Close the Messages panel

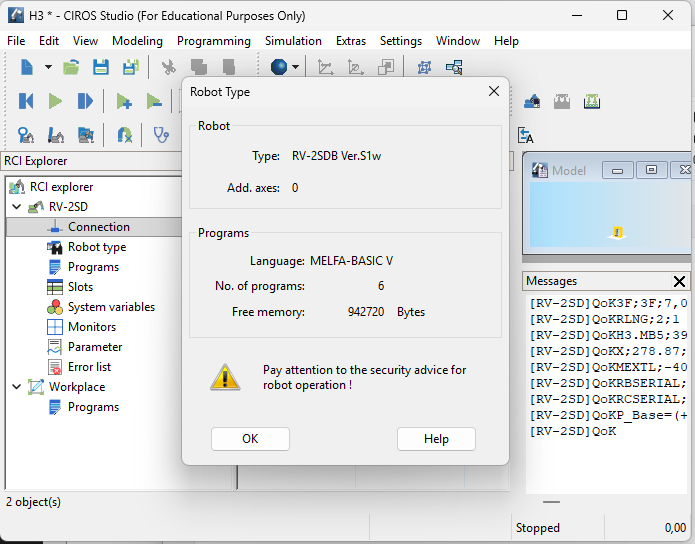pos(679,282)
